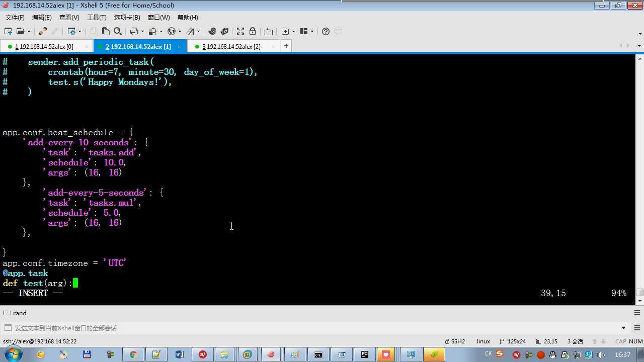Open the 编辑(E) menu
This screenshot has height=362, width=644.
click(x=42, y=17)
